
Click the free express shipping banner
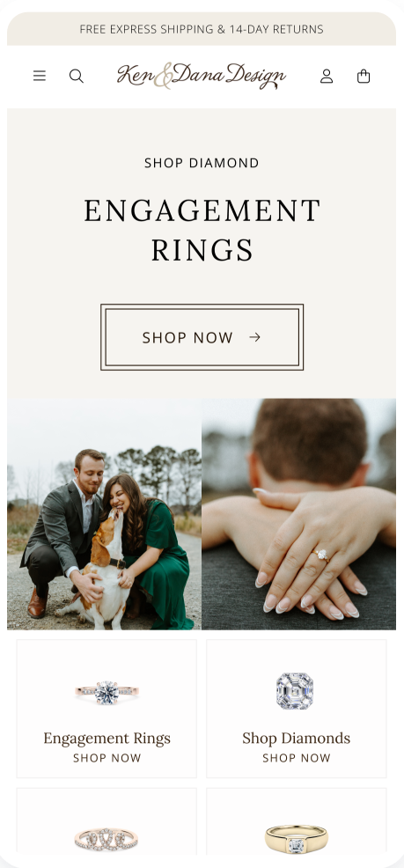click(x=202, y=29)
